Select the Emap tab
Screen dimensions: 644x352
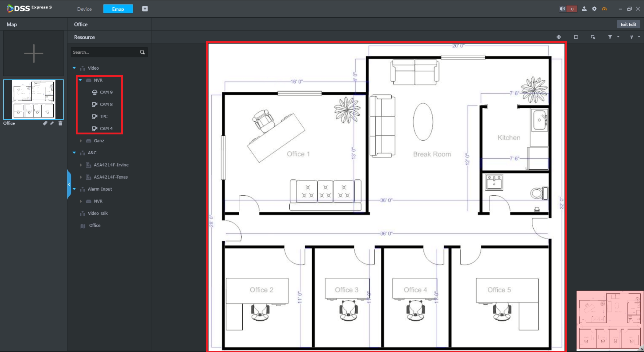pyautogui.click(x=118, y=9)
